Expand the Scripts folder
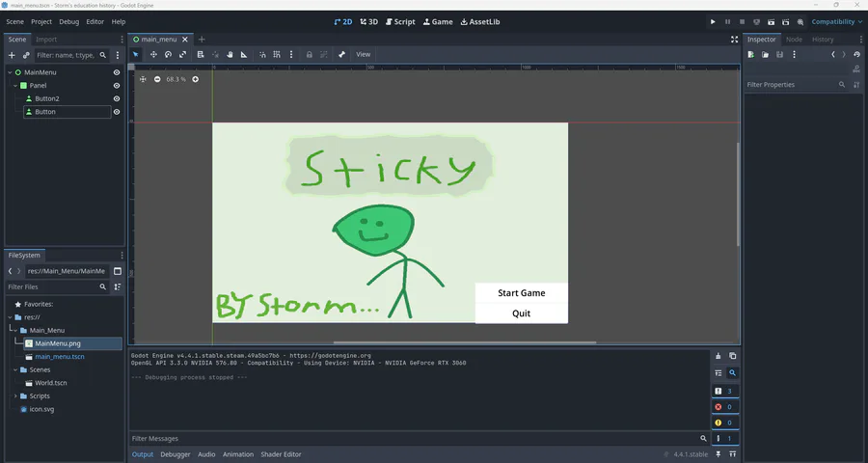This screenshot has height=463, width=868. [x=15, y=396]
